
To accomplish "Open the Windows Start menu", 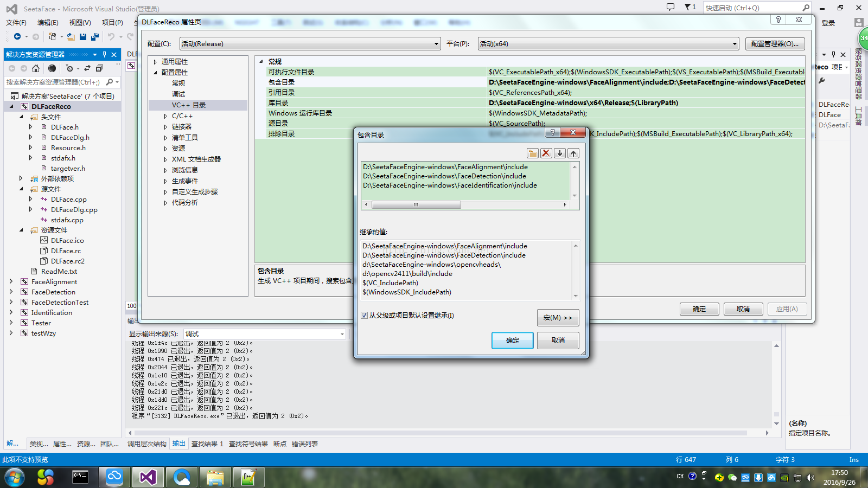I will coord(15,477).
